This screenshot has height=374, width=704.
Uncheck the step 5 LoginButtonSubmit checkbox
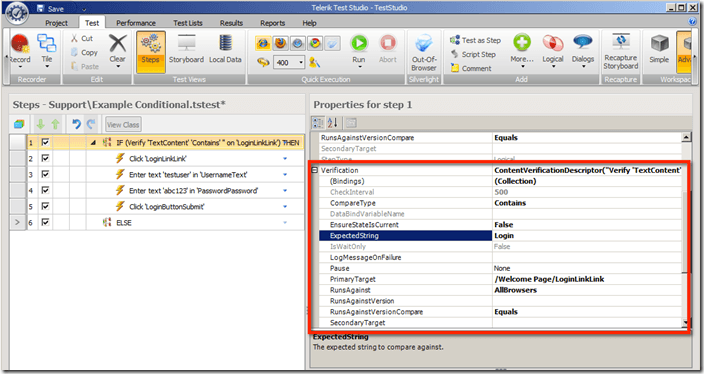[45, 207]
